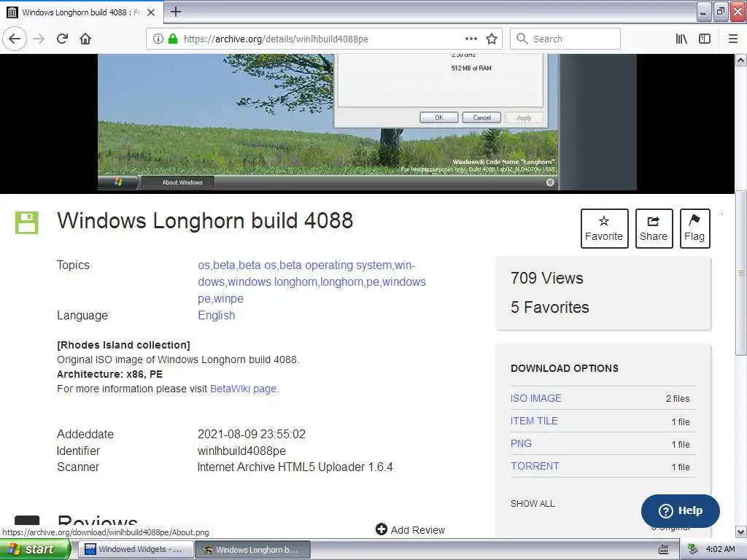Open the Windows start button
Image resolution: width=747 pixels, height=560 pixels.
(x=35, y=550)
